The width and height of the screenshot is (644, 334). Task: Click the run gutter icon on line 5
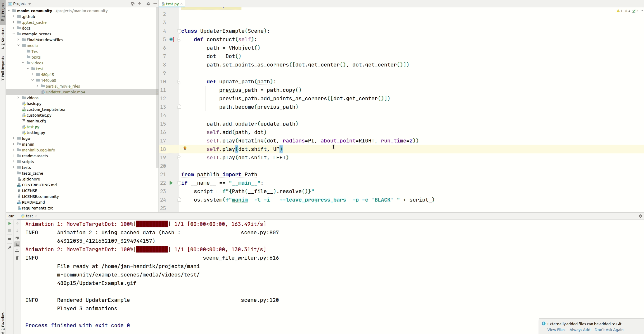click(x=171, y=39)
